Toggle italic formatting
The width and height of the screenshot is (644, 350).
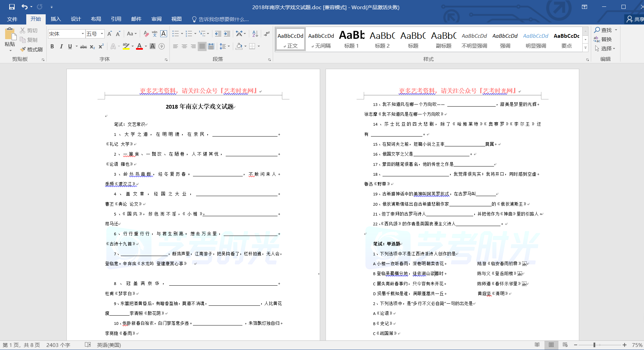click(x=61, y=47)
